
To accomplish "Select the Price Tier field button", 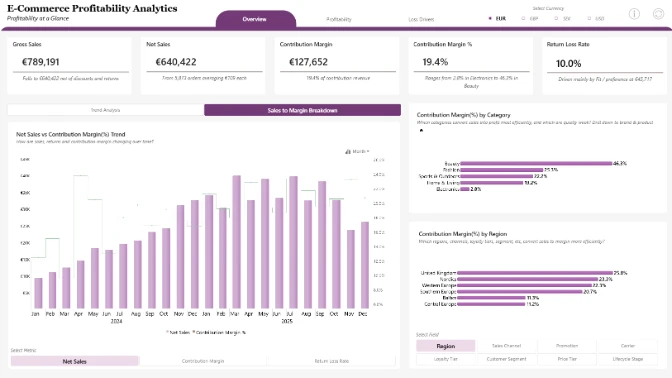I will pyautogui.click(x=567, y=359).
